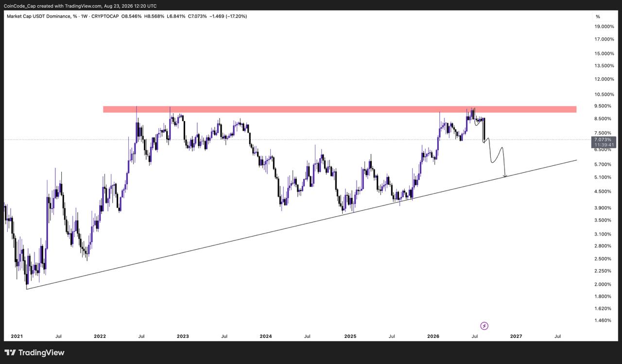Click the 1.460% price axis label
Viewport: 622px width, 364px height.
click(604, 321)
